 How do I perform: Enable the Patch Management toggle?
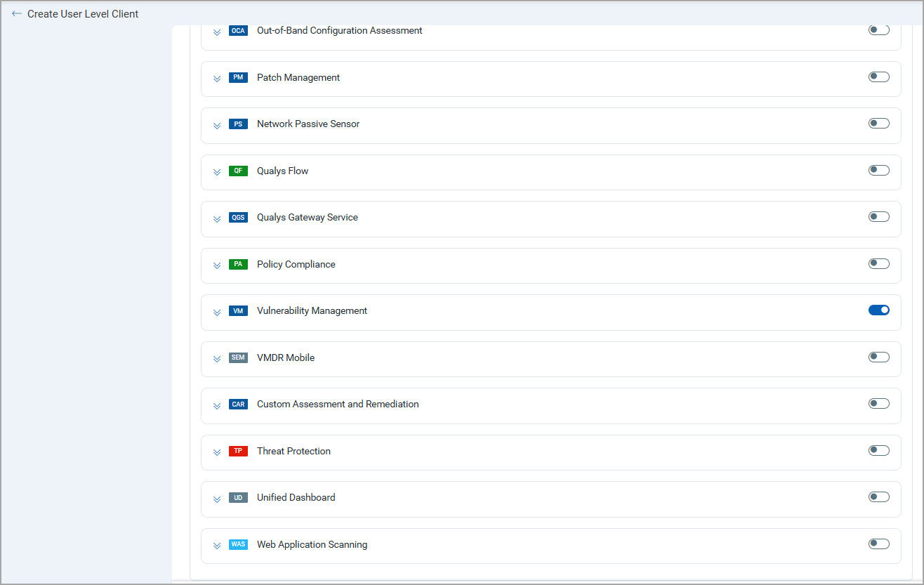pos(878,77)
